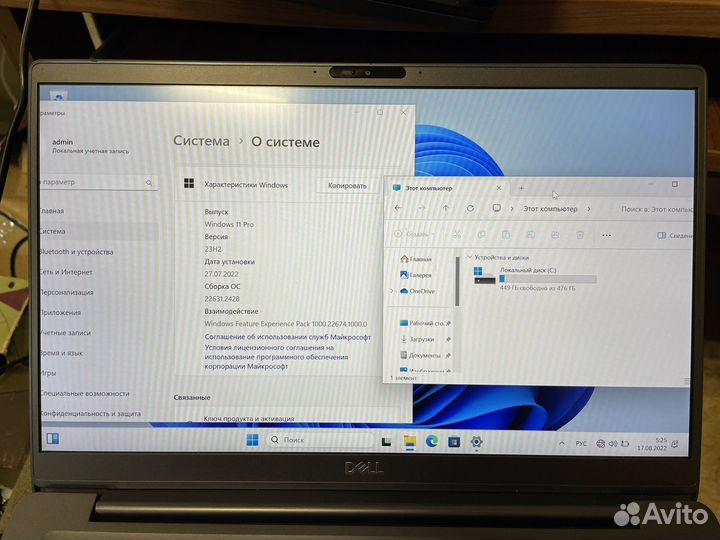This screenshot has width=720, height=540.
Task: Select OneDrive in Explorer sidebar
Action: (x=417, y=291)
